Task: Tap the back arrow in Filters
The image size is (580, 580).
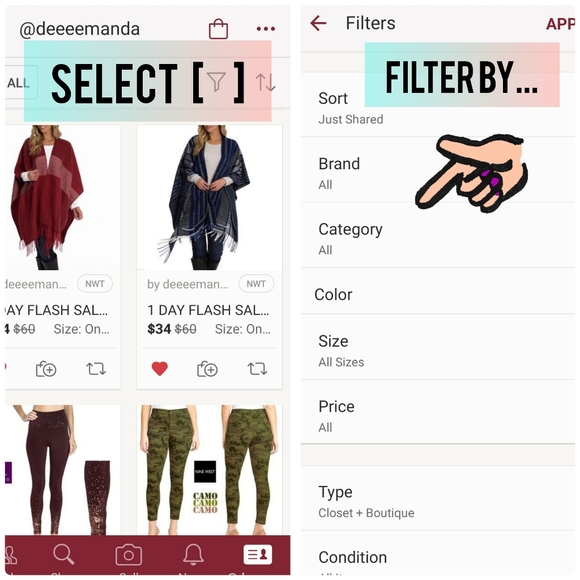Action: point(318,23)
